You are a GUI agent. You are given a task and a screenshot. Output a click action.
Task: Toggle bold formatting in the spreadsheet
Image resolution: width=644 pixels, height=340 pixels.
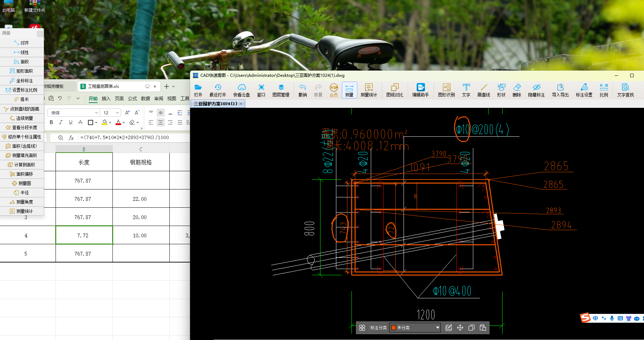(x=51, y=122)
